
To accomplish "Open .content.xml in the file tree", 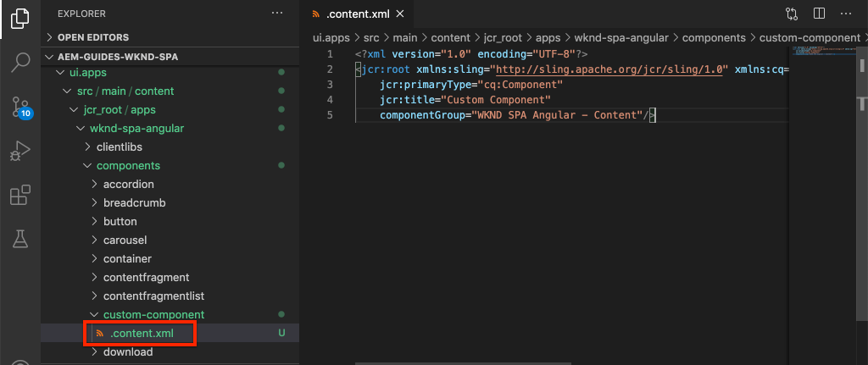I will tap(142, 334).
